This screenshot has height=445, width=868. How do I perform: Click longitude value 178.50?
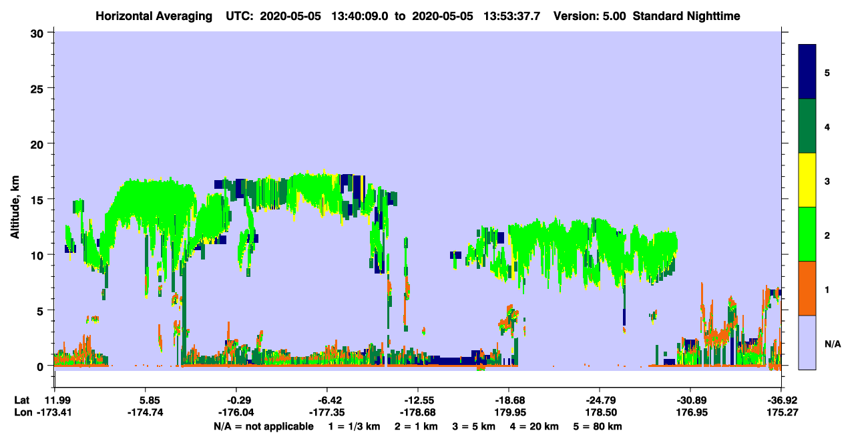(x=602, y=413)
